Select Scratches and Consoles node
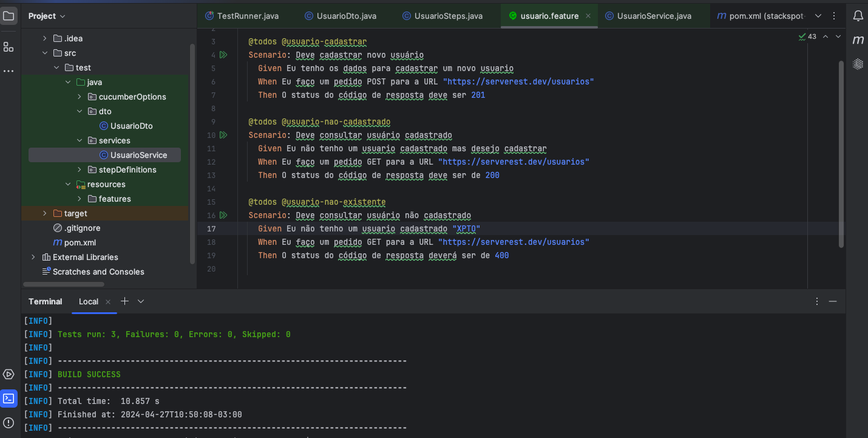Viewport: 868px width, 438px height. [93, 272]
